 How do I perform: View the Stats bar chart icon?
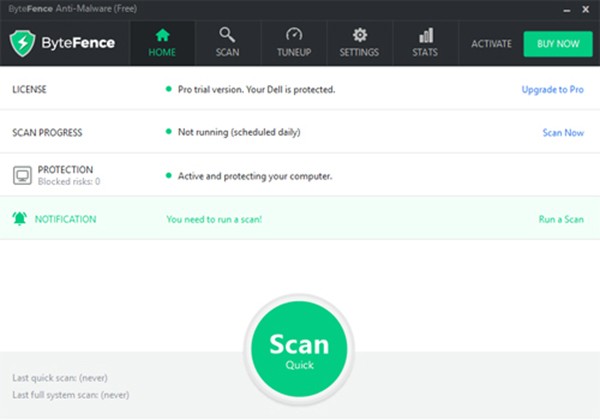pyautogui.click(x=426, y=35)
